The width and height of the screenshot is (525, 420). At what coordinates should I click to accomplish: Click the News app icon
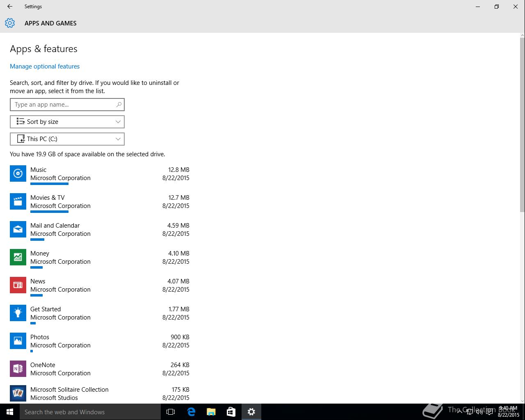pyautogui.click(x=18, y=285)
